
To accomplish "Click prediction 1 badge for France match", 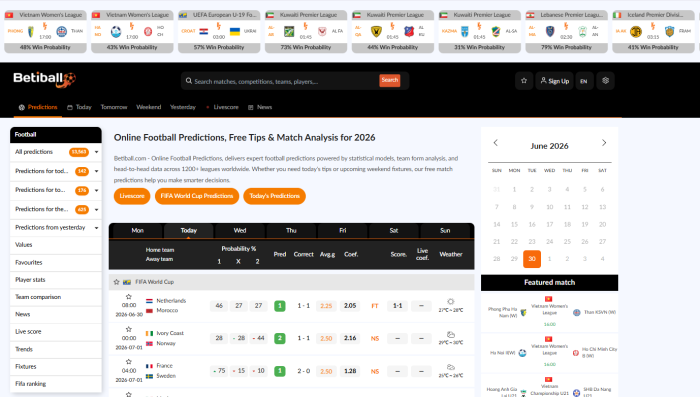I will 279,371.
